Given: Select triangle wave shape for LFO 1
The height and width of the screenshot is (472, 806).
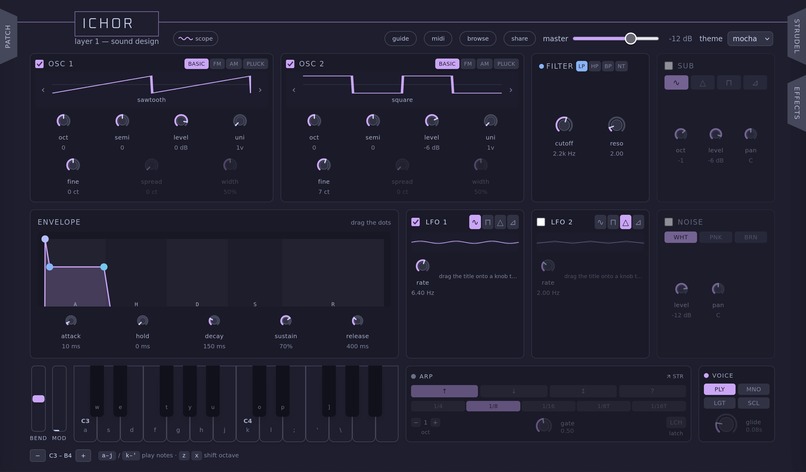Looking at the screenshot, I should (x=500, y=222).
